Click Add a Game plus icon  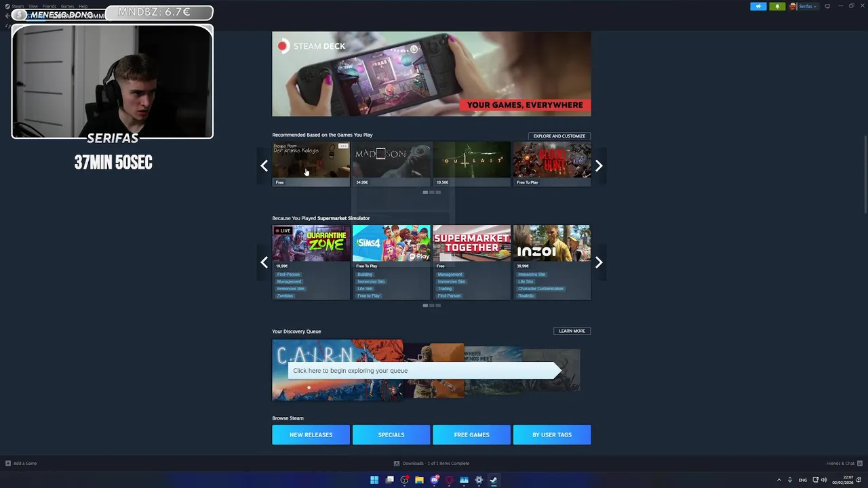[8, 464]
